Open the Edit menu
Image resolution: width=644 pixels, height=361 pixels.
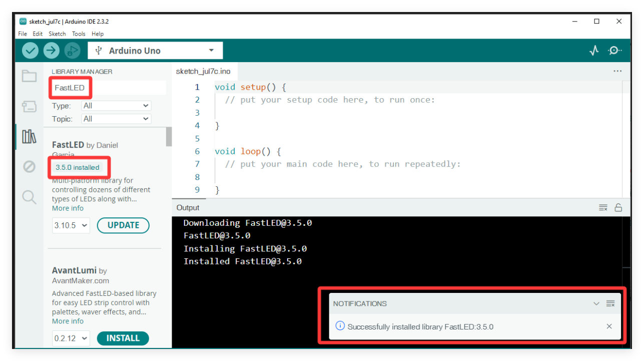(x=38, y=34)
